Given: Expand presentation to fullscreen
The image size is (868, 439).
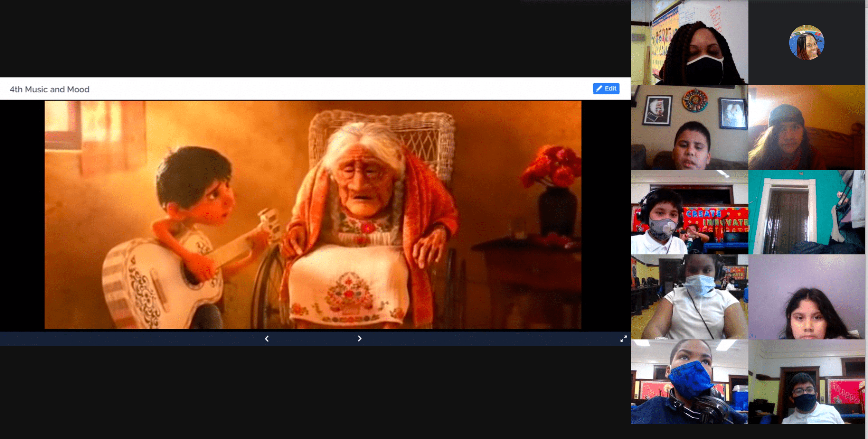Looking at the screenshot, I should 623,339.
